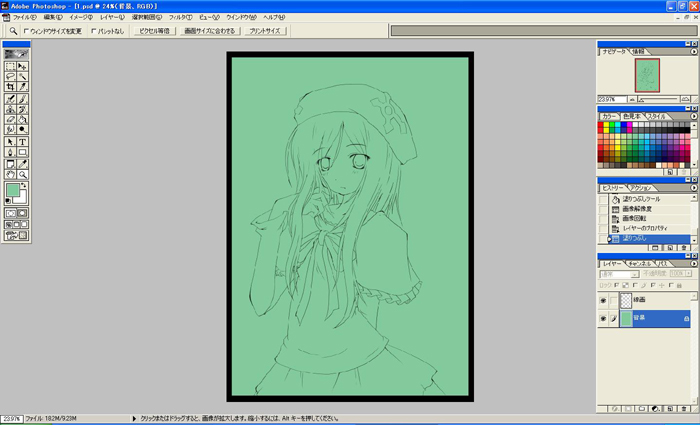The image size is (700, 425).
Task: Toggle lock image pixels checkbox
Action: (635, 285)
